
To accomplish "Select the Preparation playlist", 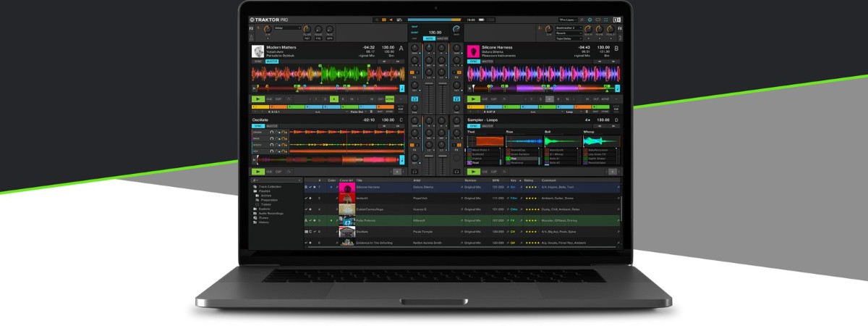I will [x=267, y=200].
